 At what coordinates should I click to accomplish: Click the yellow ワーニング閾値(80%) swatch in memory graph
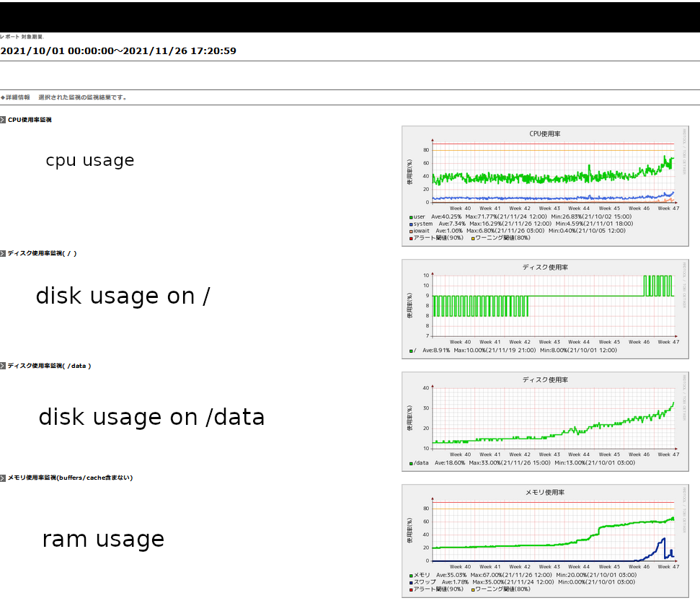tap(473, 590)
